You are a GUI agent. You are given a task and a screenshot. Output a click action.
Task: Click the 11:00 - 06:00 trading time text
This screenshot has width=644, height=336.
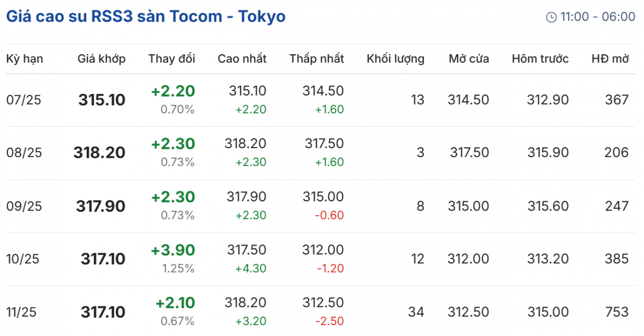598,17
